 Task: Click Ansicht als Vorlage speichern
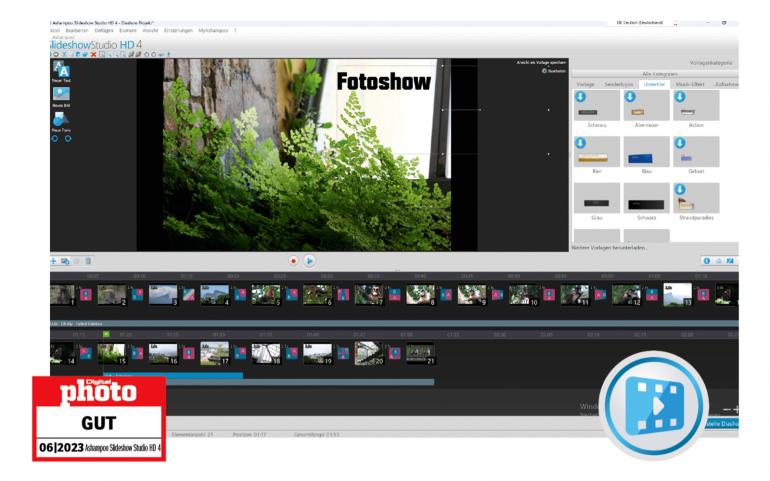(x=541, y=62)
